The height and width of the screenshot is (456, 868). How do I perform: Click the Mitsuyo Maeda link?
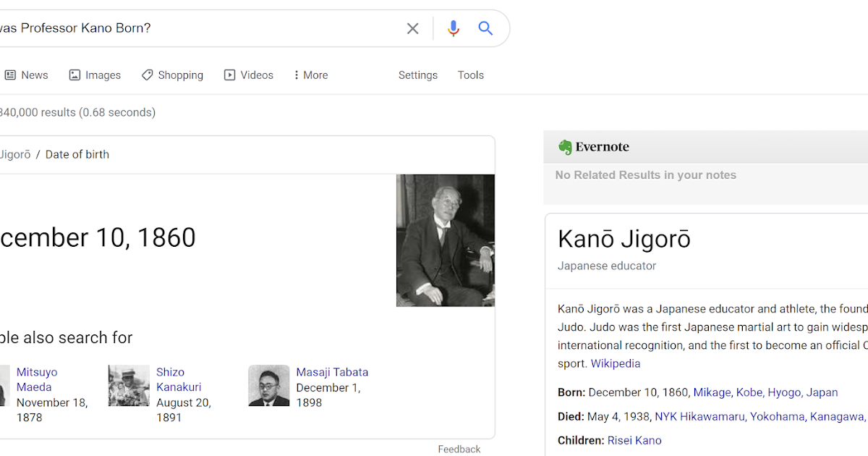[x=37, y=379]
